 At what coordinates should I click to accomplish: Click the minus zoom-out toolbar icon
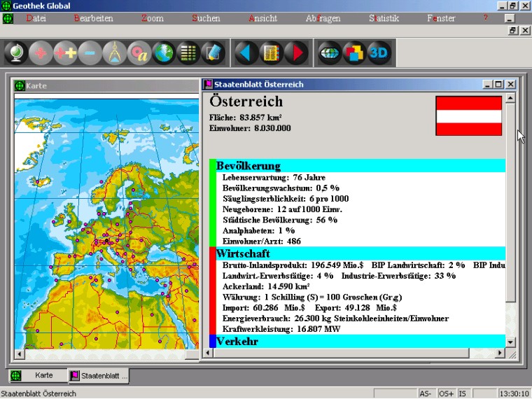[x=90, y=53]
